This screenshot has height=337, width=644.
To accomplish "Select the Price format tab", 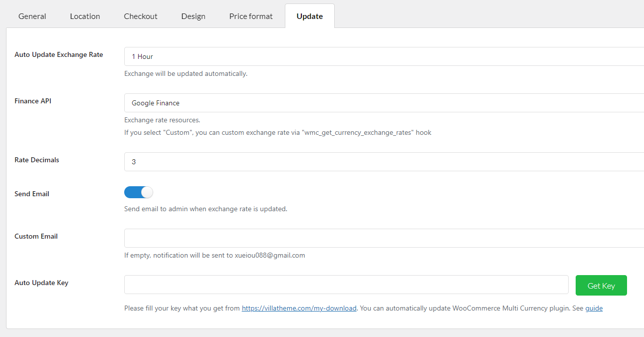I will point(251,16).
